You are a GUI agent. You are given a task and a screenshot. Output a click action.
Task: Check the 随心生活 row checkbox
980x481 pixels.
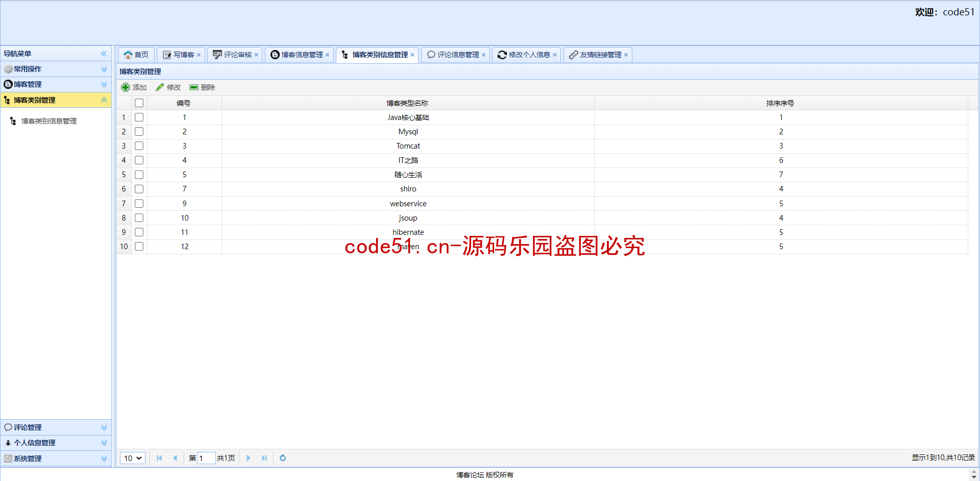click(x=139, y=175)
